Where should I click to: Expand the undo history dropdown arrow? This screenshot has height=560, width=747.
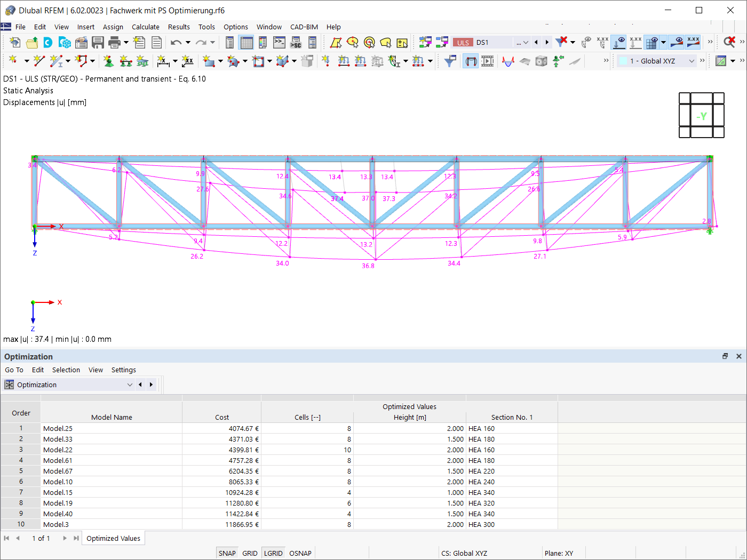(188, 43)
